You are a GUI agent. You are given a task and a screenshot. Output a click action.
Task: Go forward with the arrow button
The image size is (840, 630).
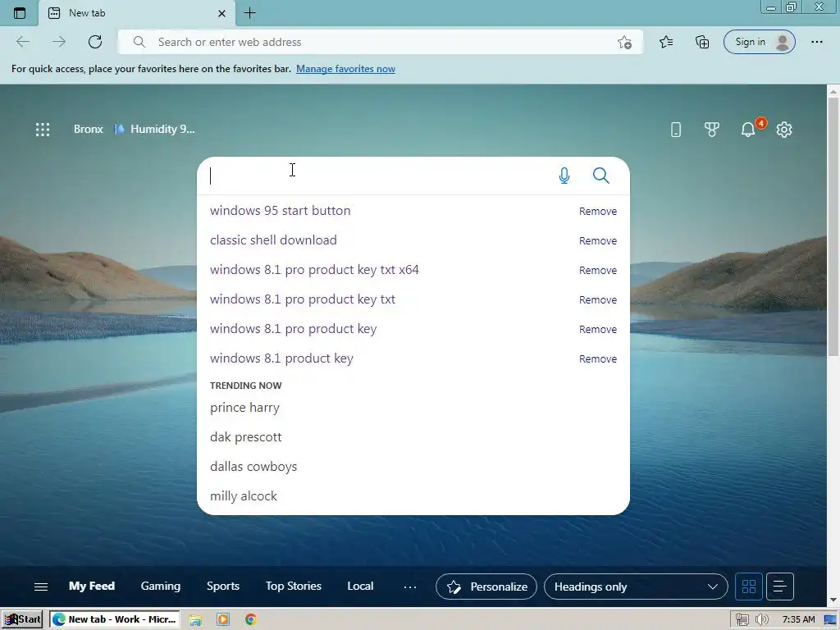point(59,42)
